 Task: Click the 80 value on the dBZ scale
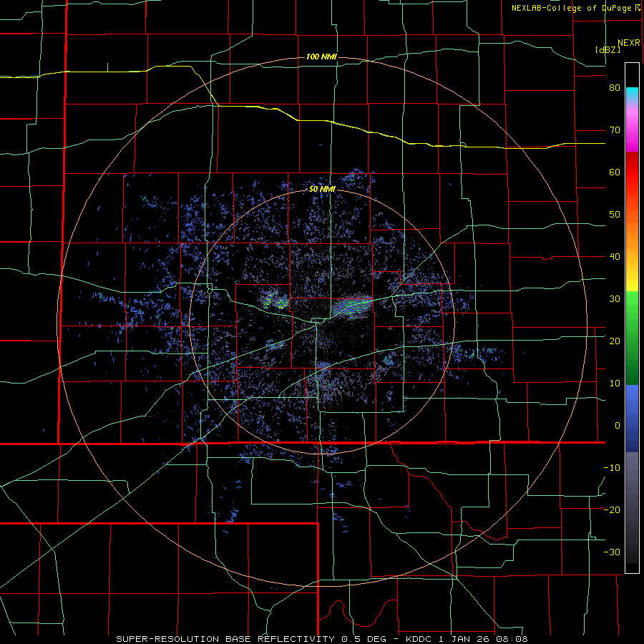tap(615, 88)
